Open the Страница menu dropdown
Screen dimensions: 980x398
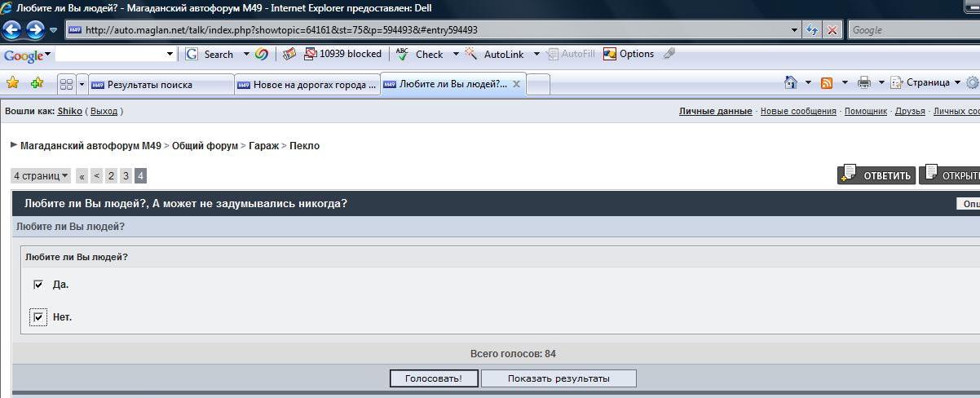click(925, 83)
